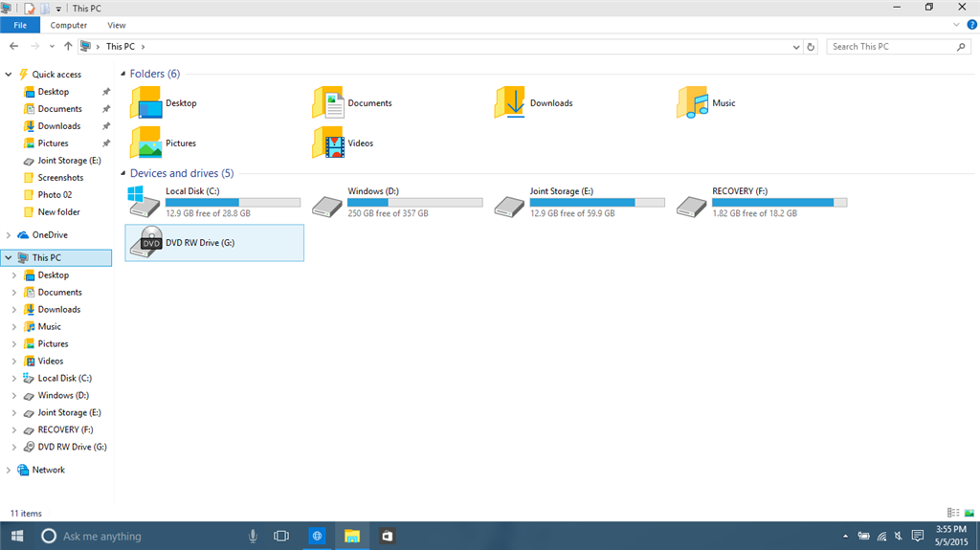Viewport: 980px width, 550px height.
Task: Select Videos under This PC tree
Action: 51,362
